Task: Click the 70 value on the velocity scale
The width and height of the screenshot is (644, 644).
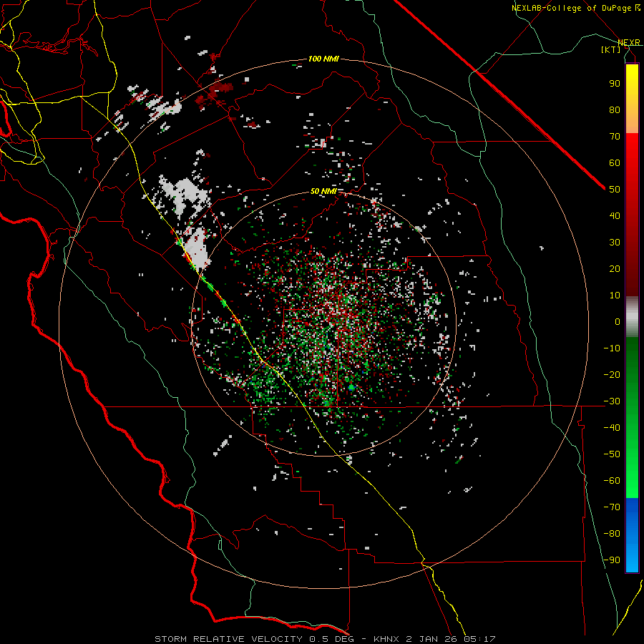Action: (x=615, y=137)
